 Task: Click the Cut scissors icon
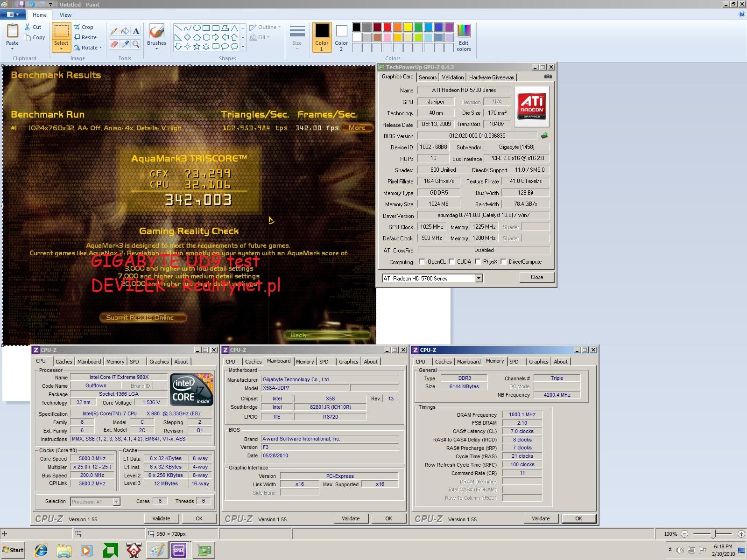(28, 27)
